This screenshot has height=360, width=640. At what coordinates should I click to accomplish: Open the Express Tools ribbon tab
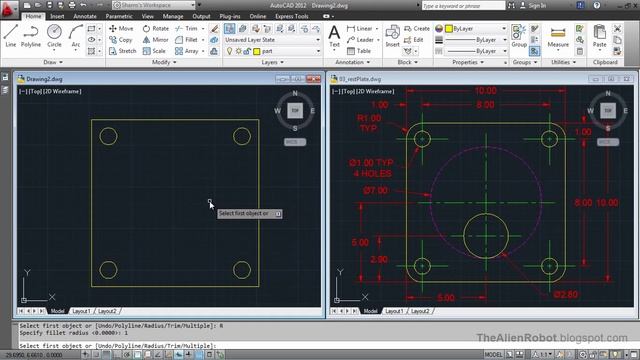[291, 16]
